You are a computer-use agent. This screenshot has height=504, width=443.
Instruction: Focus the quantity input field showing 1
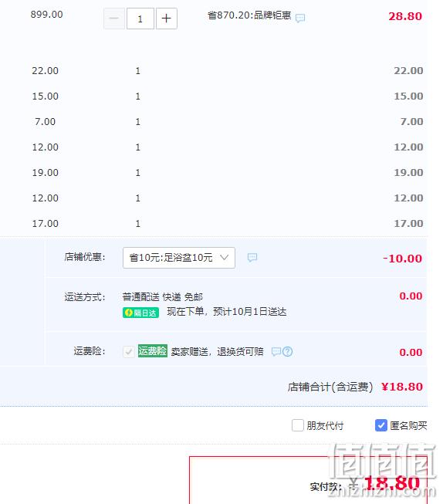point(140,19)
